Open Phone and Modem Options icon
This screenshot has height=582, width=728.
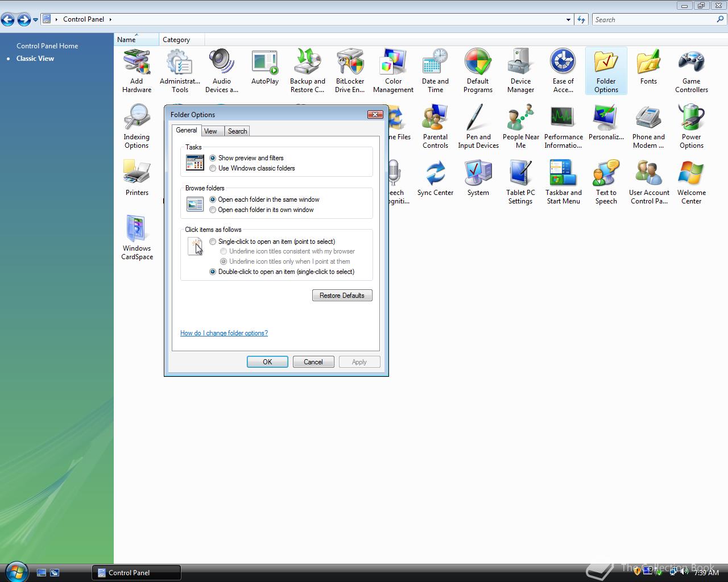648,127
